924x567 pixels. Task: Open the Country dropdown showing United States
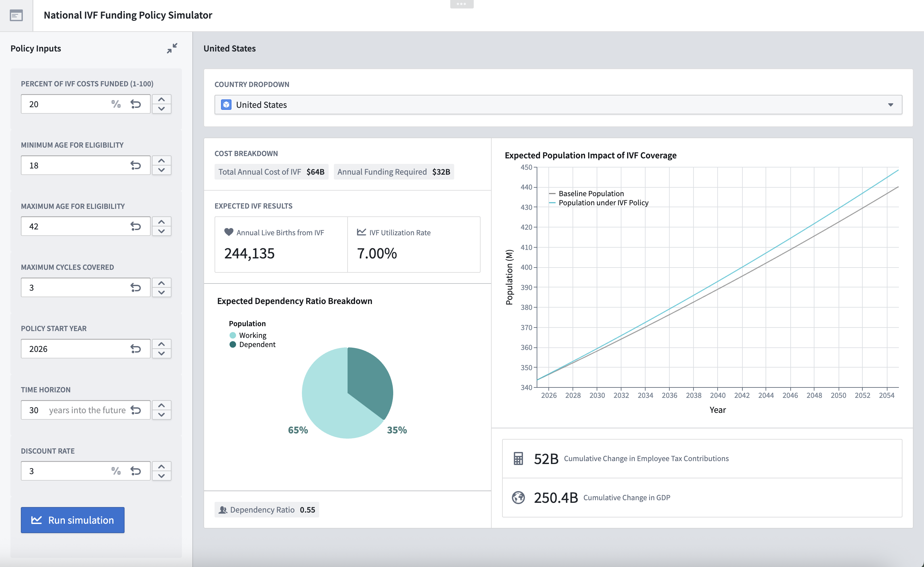[x=558, y=105]
